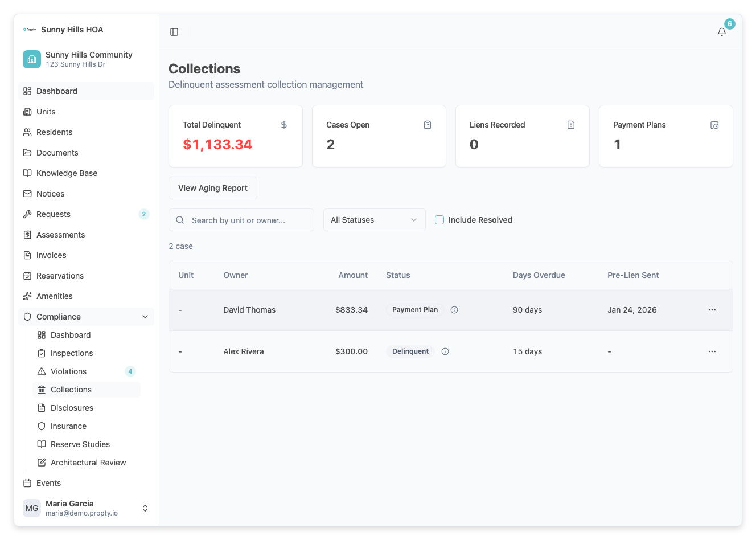Click the Sunny Hills Community building icon

point(32,59)
